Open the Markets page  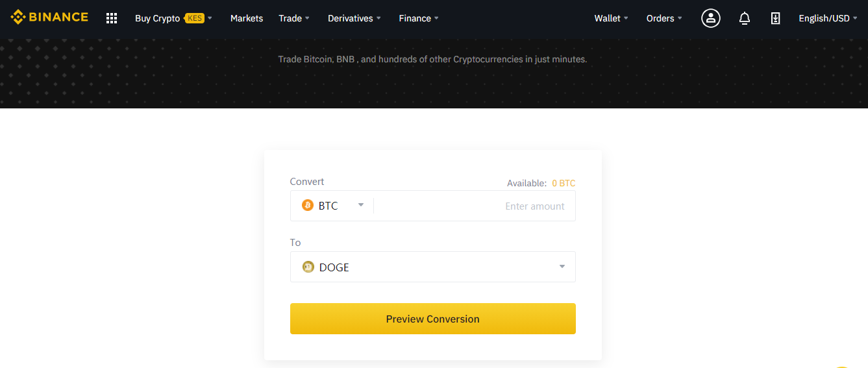[247, 18]
